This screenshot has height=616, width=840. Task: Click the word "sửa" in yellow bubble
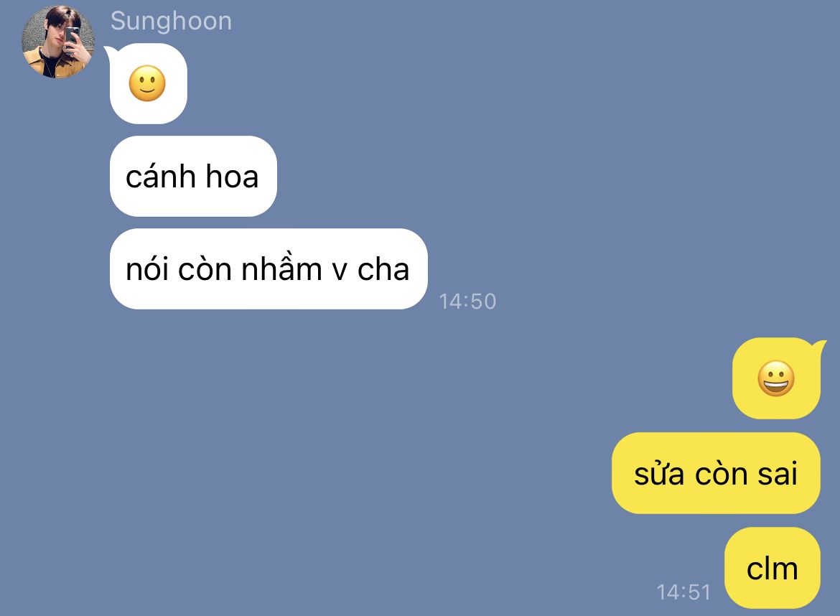click(x=658, y=473)
